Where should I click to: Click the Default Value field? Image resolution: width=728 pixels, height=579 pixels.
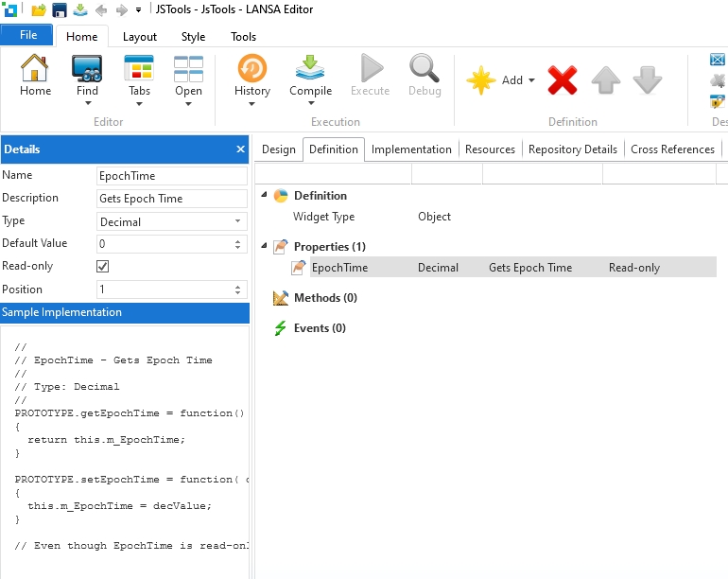[x=172, y=244]
